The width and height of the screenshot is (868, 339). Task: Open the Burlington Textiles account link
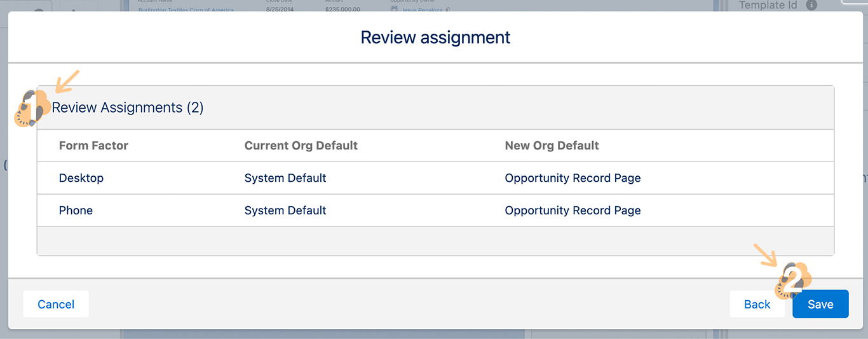(x=186, y=10)
